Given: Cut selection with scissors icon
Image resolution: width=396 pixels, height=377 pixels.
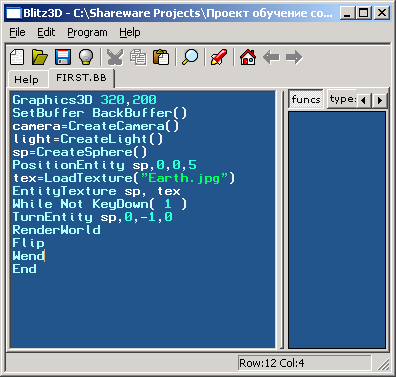Looking at the screenshot, I should pos(115,57).
